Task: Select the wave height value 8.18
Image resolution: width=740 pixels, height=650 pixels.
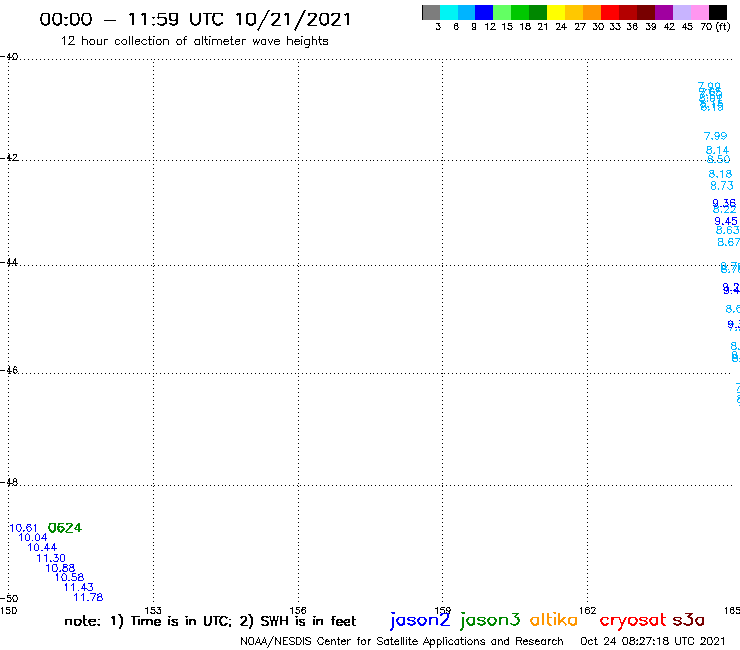Action: coord(720,174)
